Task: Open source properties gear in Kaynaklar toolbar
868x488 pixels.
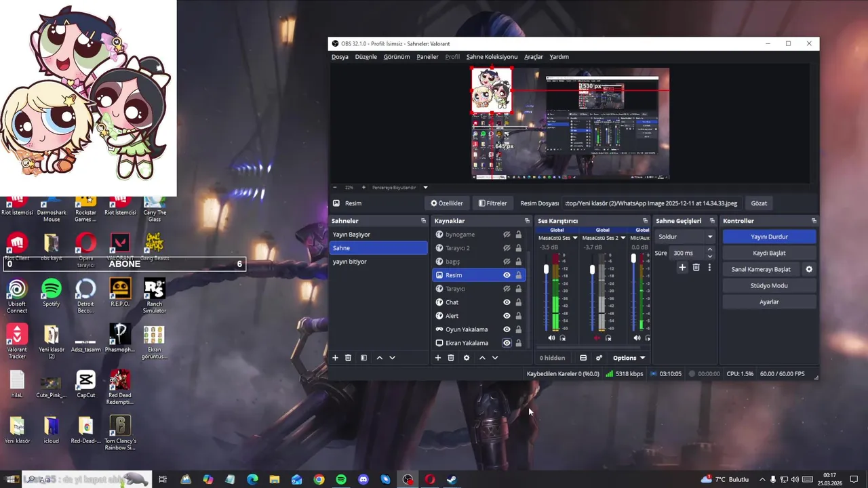Action: coord(467,358)
